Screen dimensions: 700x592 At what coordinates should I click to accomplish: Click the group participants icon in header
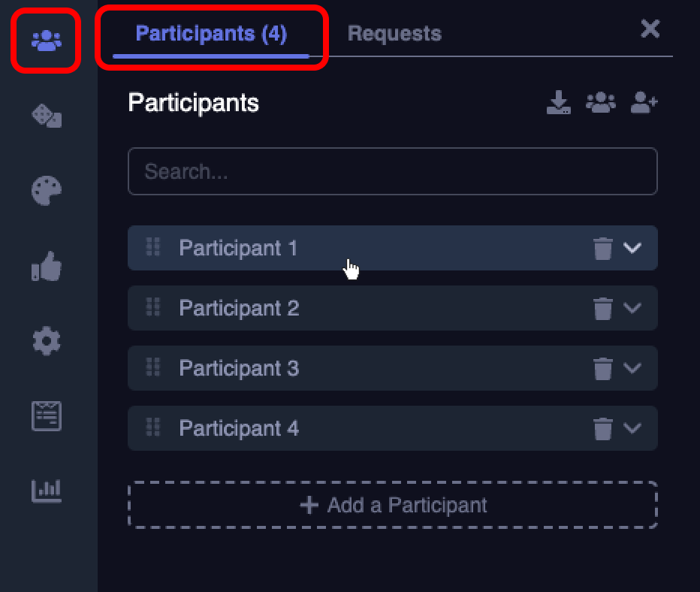[600, 103]
